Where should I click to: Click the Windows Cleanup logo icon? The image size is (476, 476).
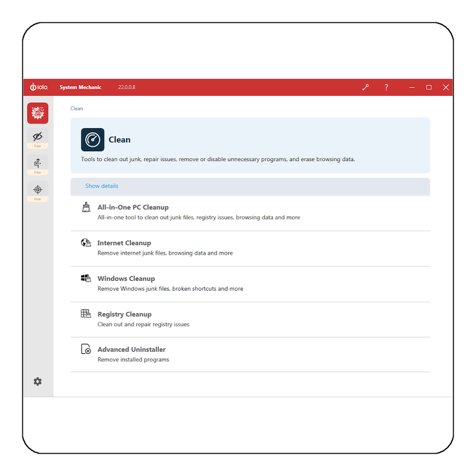tap(86, 278)
